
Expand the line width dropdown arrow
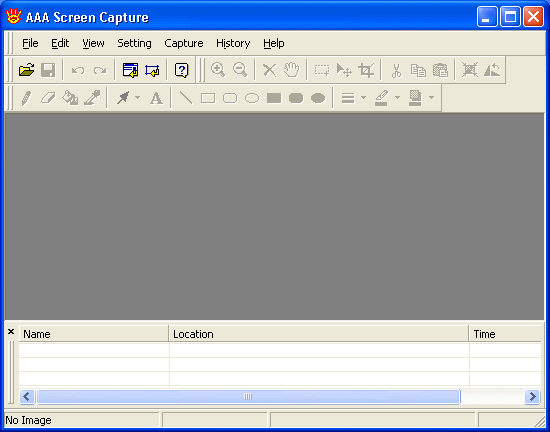(x=363, y=97)
